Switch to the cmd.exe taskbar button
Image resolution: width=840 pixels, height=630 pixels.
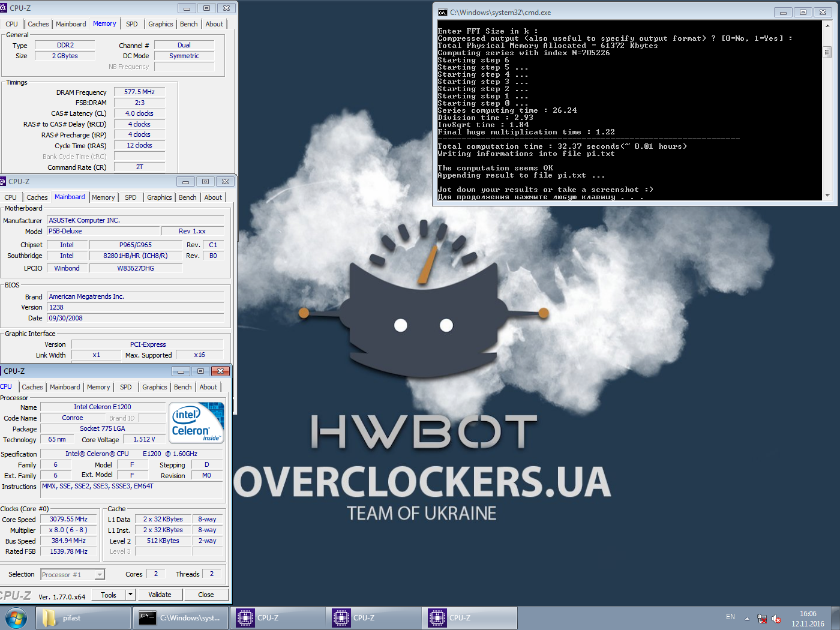pyautogui.click(x=181, y=618)
